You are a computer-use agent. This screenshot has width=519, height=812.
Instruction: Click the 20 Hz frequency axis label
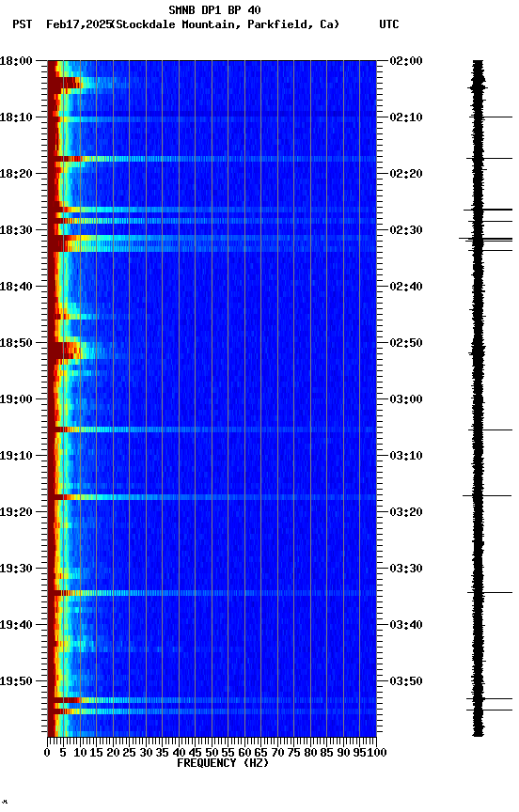(x=113, y=753)
